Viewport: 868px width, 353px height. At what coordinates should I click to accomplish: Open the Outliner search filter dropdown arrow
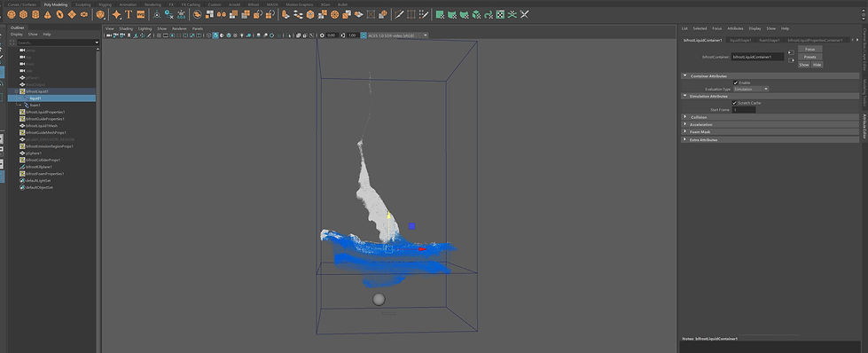click(97, 42)
